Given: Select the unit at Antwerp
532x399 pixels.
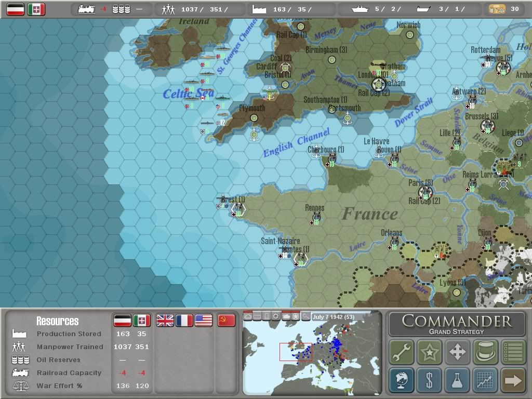Looking at the screenshot, I should [x=472, y=101].
